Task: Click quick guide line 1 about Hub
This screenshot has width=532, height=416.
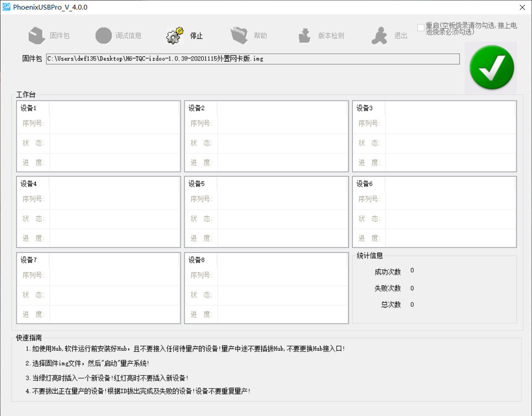Action: (x=185, y=349)
